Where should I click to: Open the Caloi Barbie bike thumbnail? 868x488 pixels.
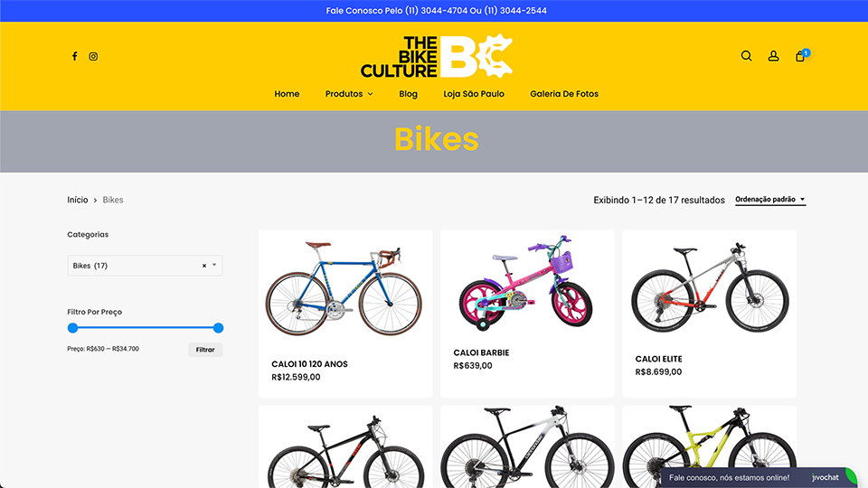point(527,283)
